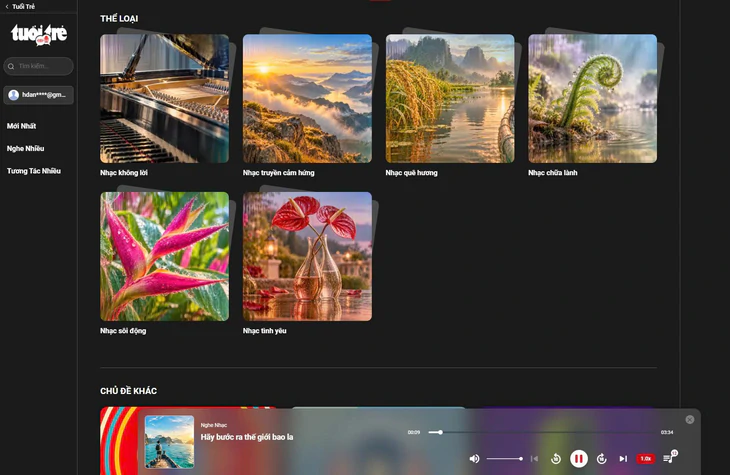Open the Mới Nhất section
Screen dimensions: 730x475
pos(21,126)
